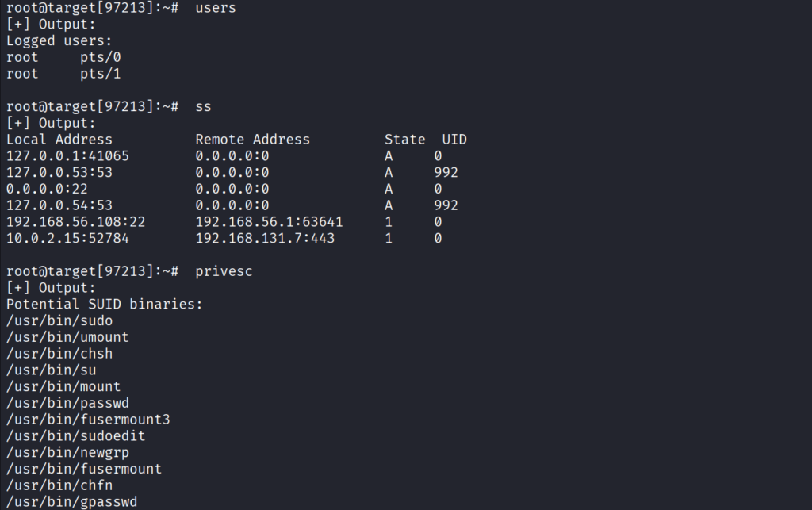Image resolution: width=812 pixels, height=510 pixels.
Task: Click remote address 192.168.131.7:443
Action: 265,239
